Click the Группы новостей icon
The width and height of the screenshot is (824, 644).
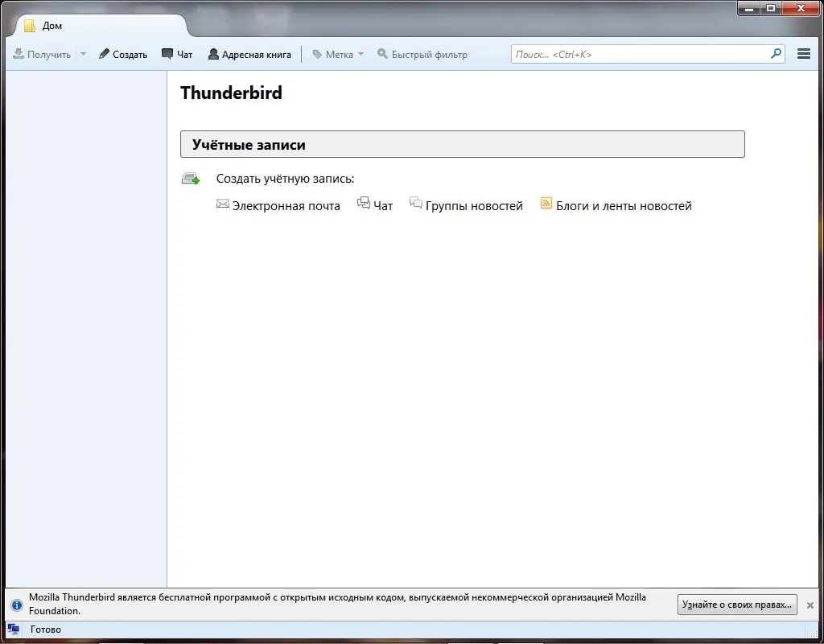[x=416, y=203]
